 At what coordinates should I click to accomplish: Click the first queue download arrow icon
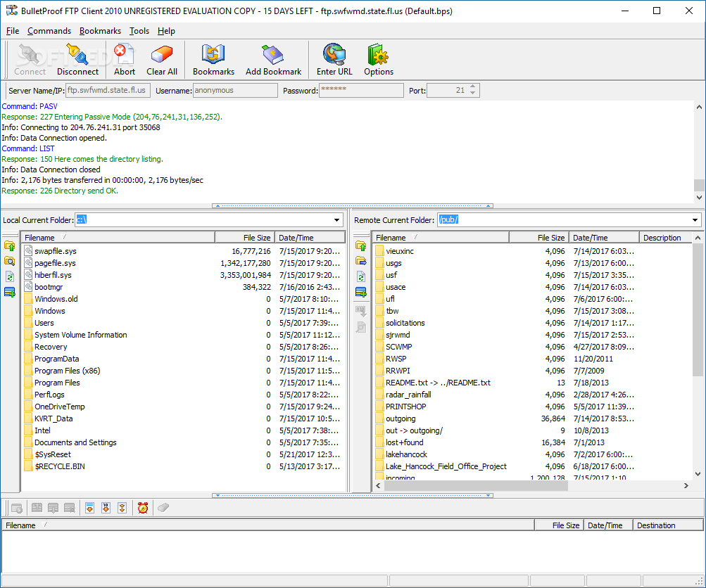(x=89, y=508)
